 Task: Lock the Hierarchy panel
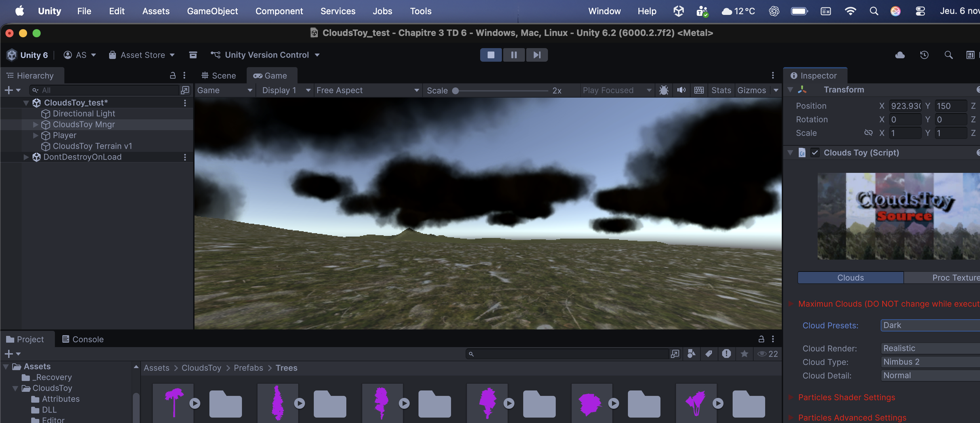click(x=172, y=75)
